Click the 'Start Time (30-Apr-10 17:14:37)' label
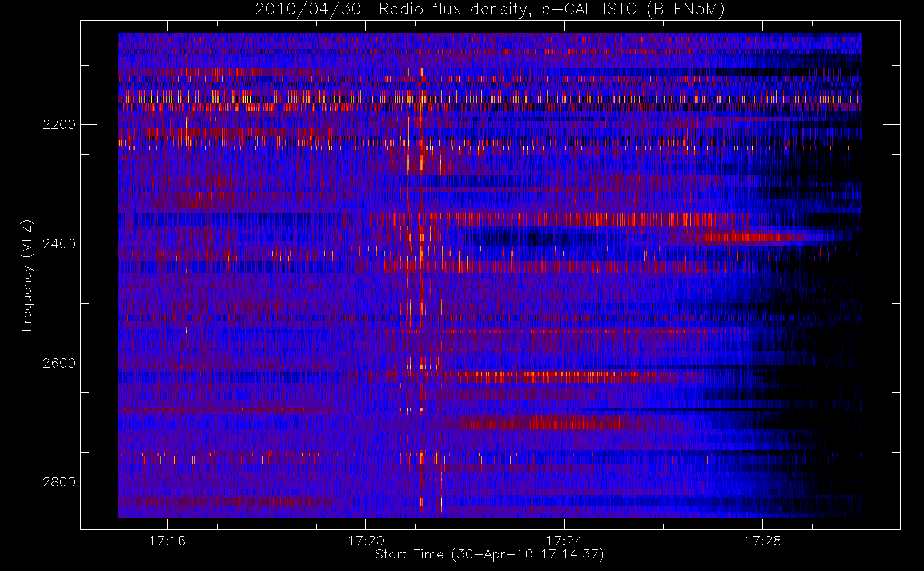Screen dimensions: 924x571 489,554
